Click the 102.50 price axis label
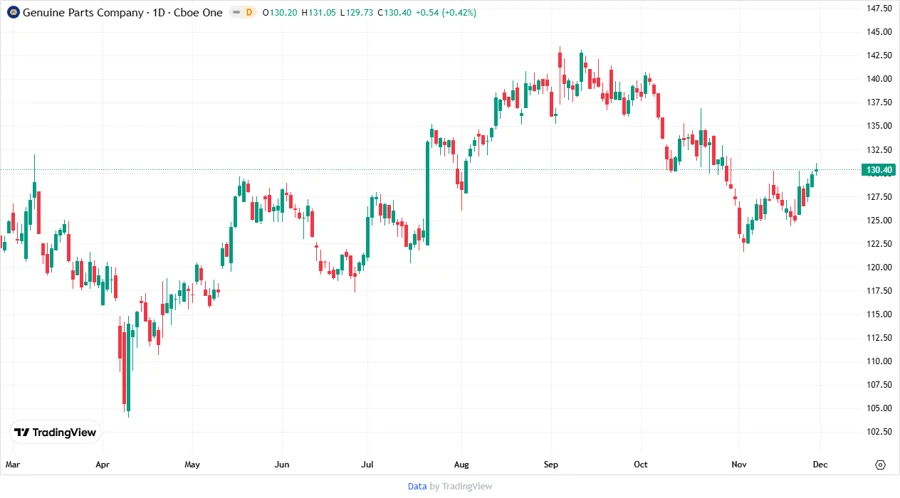Image resolution: width=900 pixels, height=498 pixels. 879,432
